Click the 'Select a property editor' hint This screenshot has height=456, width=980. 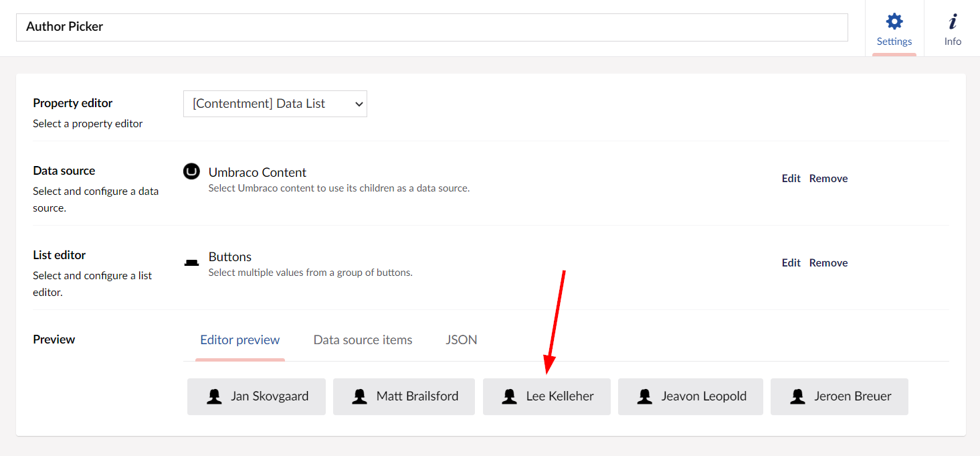[x=88, y=124]
